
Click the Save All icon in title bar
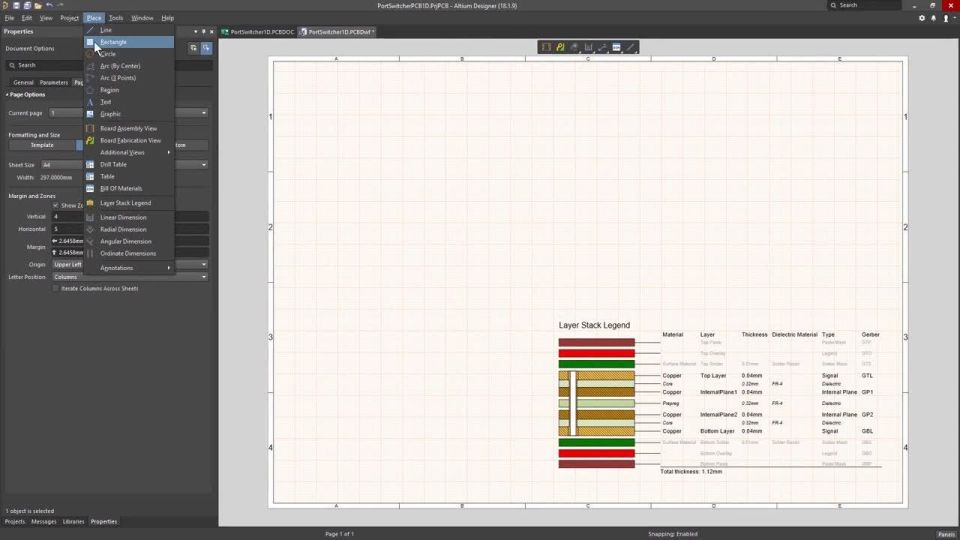(27, 6)
